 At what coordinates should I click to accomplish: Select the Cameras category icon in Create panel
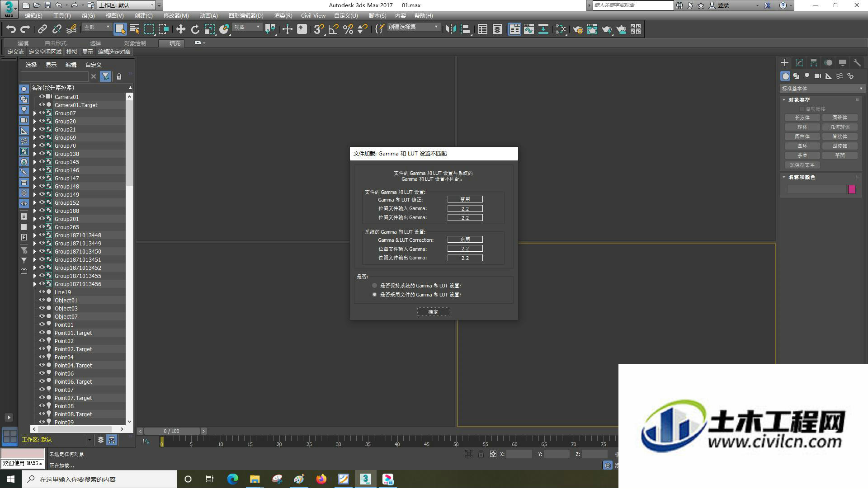(818, 76)
